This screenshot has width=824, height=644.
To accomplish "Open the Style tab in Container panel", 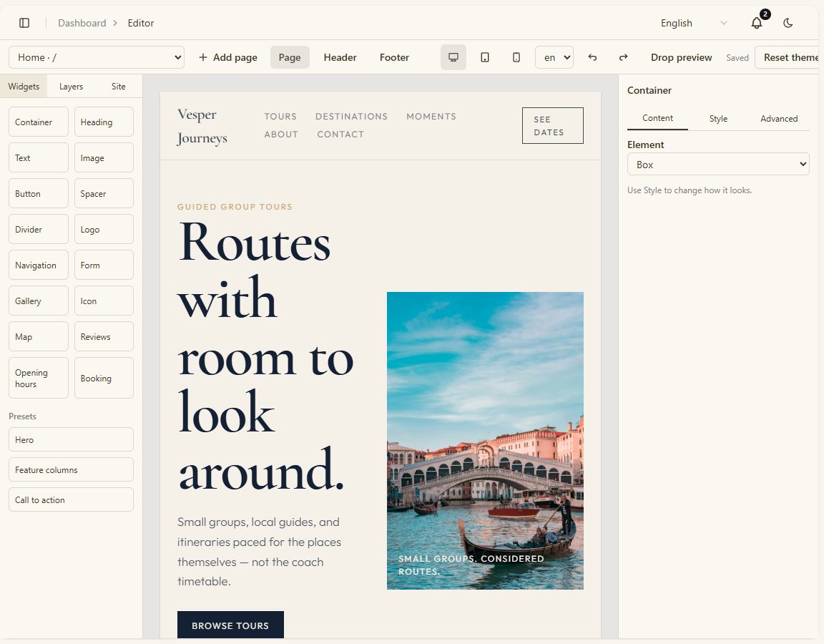I will [x=718, y=118].
